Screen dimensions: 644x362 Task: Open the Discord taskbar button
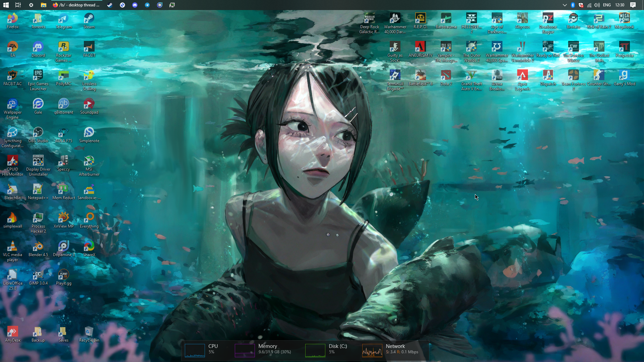point(135,5)
